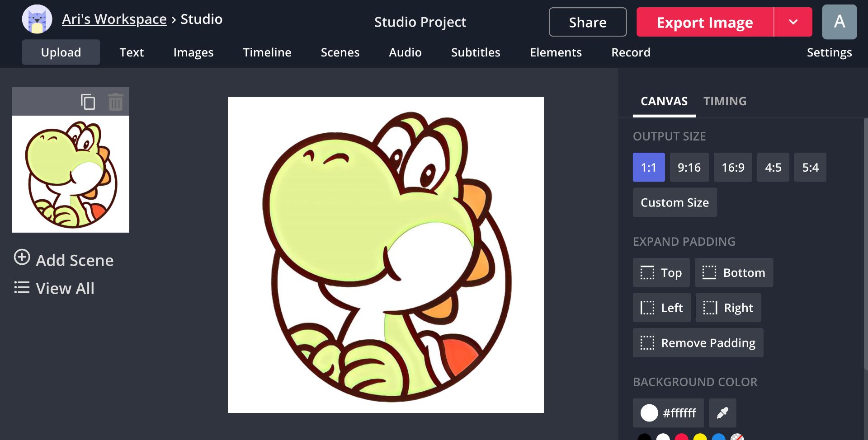Screen dimensions: 868x440
Task: Open the workspace cat avatar
Action: (37, 19)
